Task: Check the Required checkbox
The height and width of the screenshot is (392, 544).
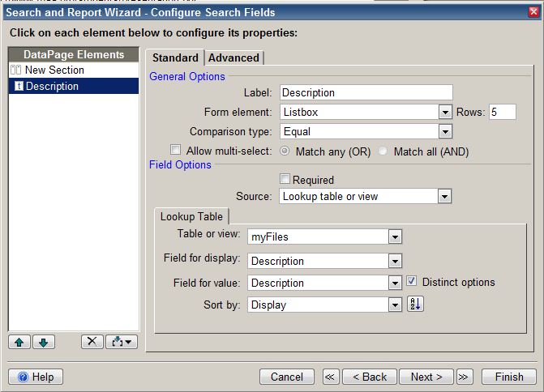Action: pyautogui.click(x=285, y=179)
